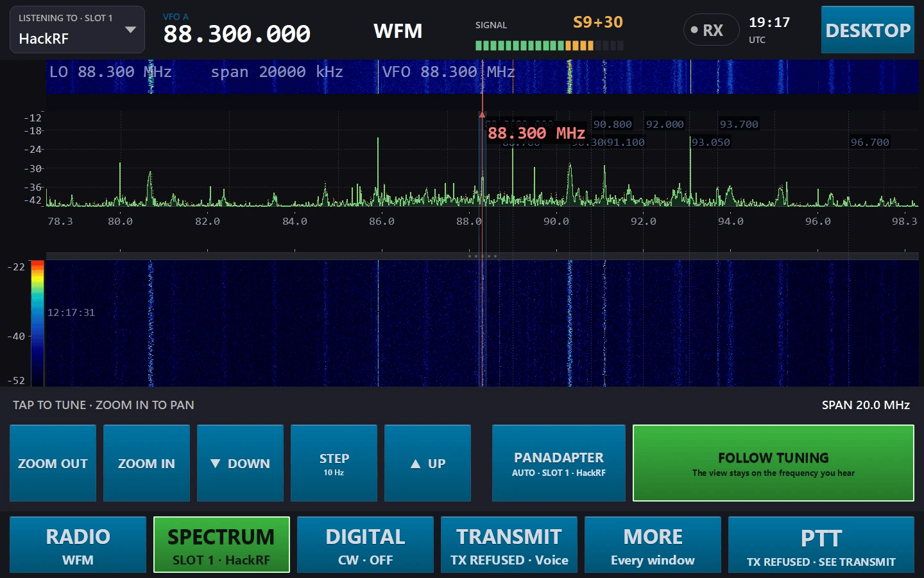This screenshot has width=924, height=578.
Task: Click the RX status indicator
Action: [x=712, y=30]
